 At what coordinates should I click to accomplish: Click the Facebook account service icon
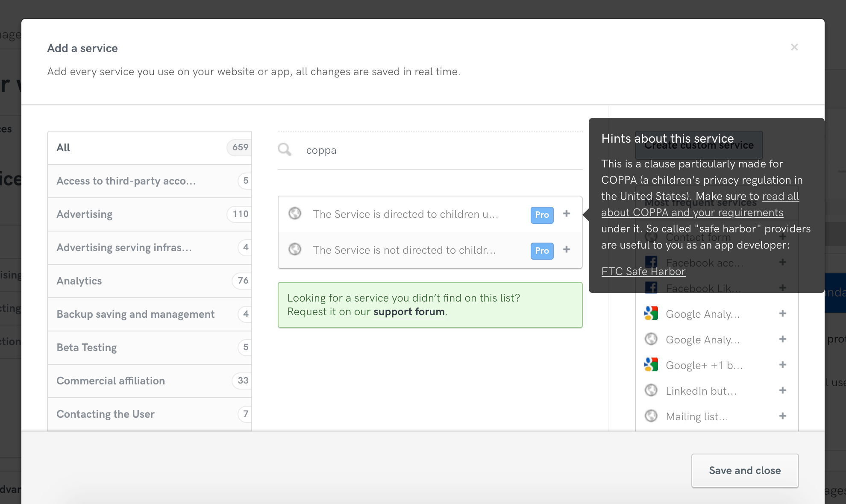coord(651,262)
